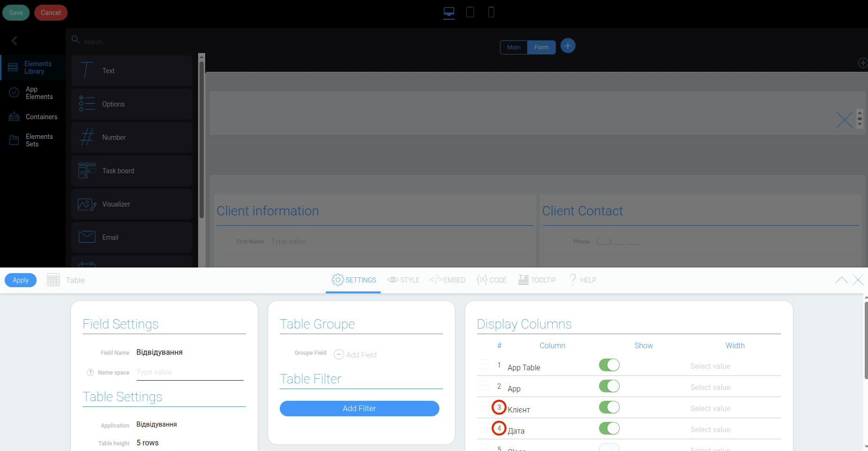
Task: Open the Settings tab
Action: tap(353, 280)
